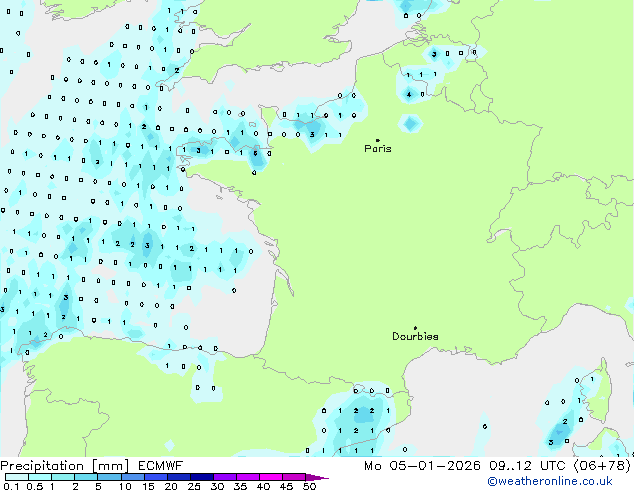
Task: Select the 5–10 mm legend swatch
Action: [109, 477]
